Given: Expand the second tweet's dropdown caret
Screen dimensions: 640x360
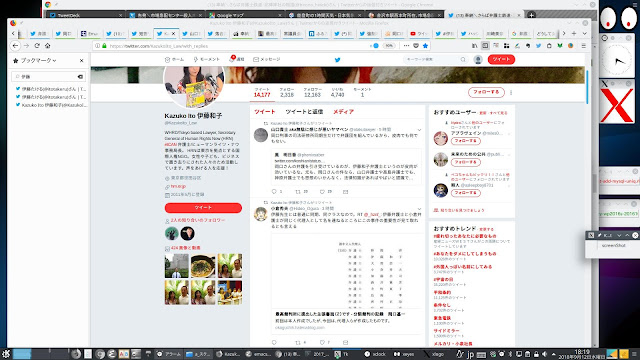Looking at the screenshot, I should point(419,209).
